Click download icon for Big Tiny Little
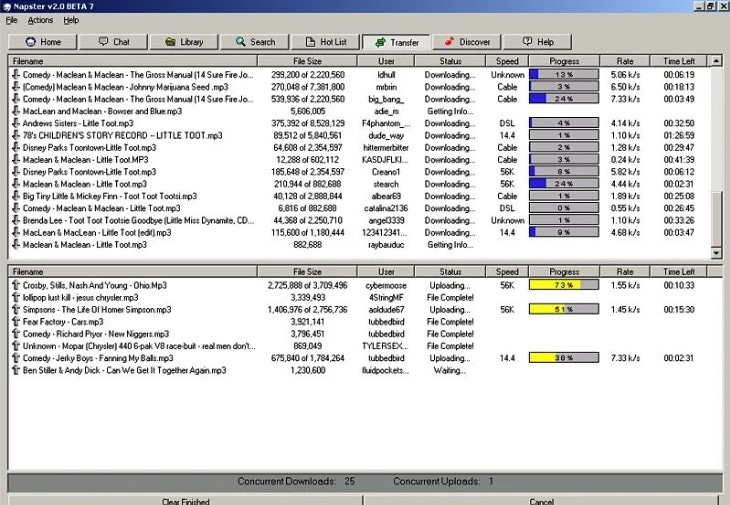The image size is (730, 505). 16,195
